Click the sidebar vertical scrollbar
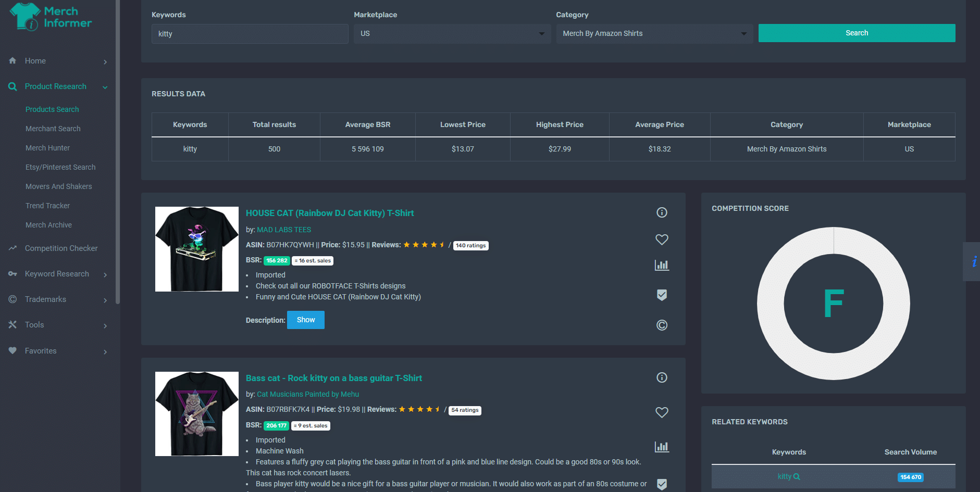The width and height of the screenshot is (980, 492). (x=118, y=151)
